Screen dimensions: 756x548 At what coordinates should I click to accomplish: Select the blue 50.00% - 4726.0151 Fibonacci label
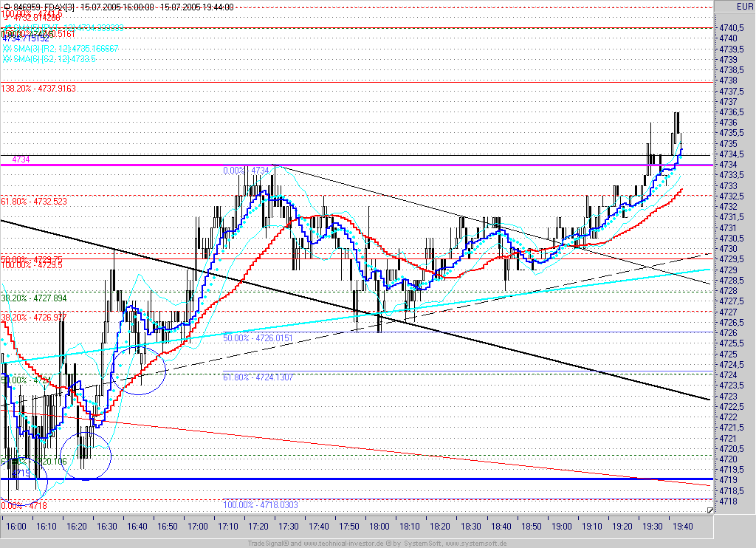258,338
